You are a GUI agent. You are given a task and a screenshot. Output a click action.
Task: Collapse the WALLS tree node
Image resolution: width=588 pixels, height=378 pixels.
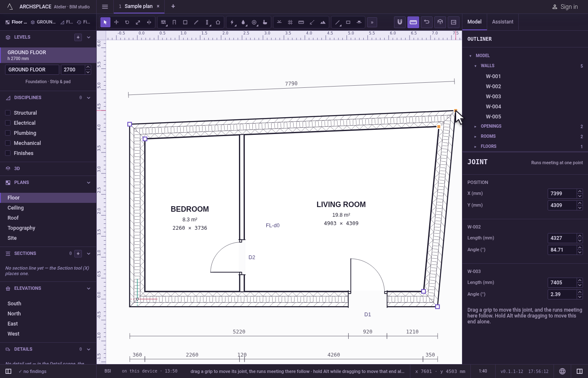click(x=475, y=66)
